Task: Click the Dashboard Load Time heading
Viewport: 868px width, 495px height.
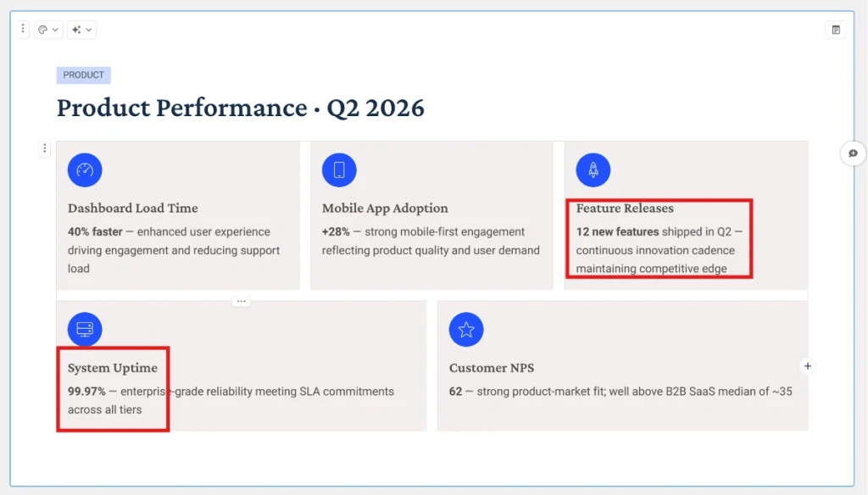Action: tap(133, 209)
